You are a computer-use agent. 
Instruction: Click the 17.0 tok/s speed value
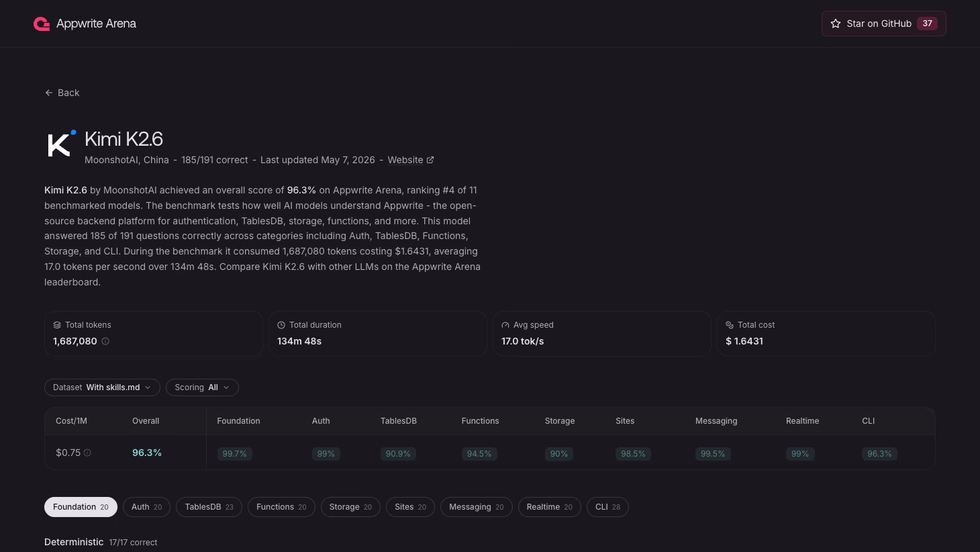523,341
